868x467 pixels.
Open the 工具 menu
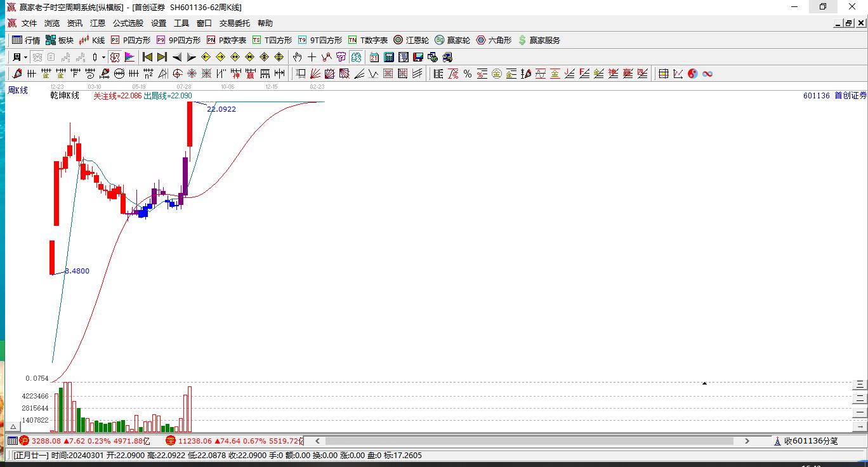click(x=181, y=23)
